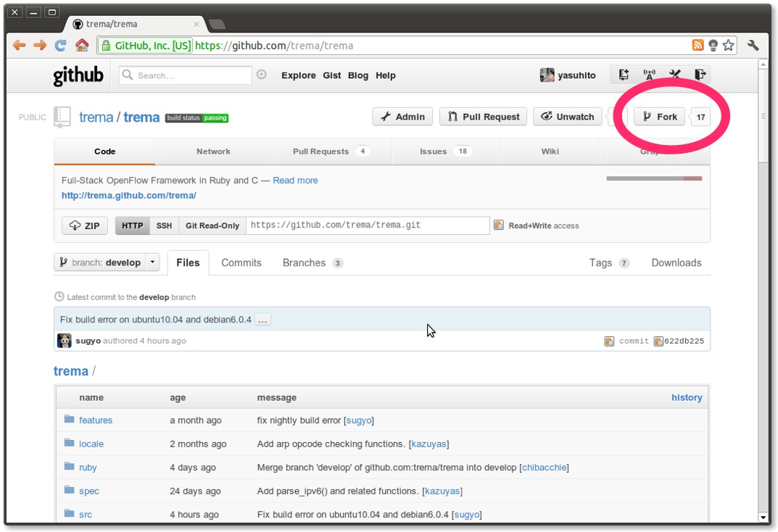Click the fork count 17
Viewport: 778px width, 532px height.
click(700, 117)
